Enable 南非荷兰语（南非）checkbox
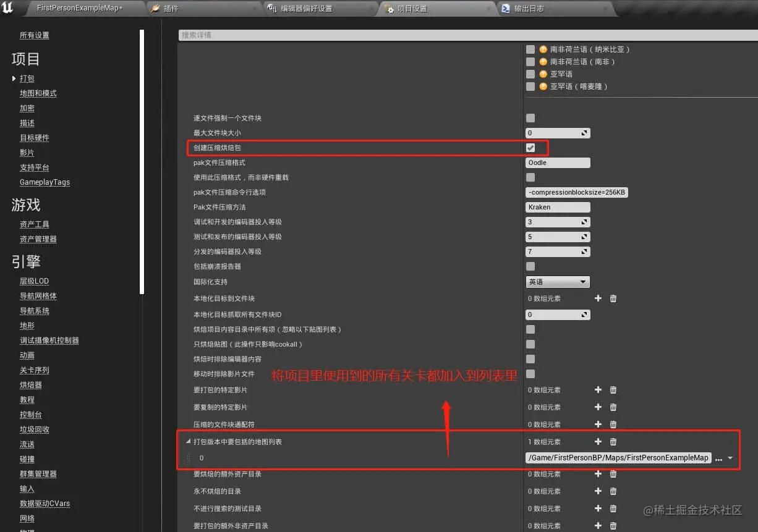This screenshot has width=758, height=532. pos(530,62)
